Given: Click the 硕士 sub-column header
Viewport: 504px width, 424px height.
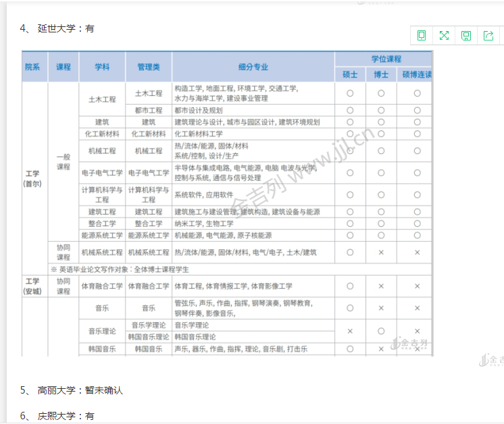Looking at the screenshot, I should tap(350, 74).
